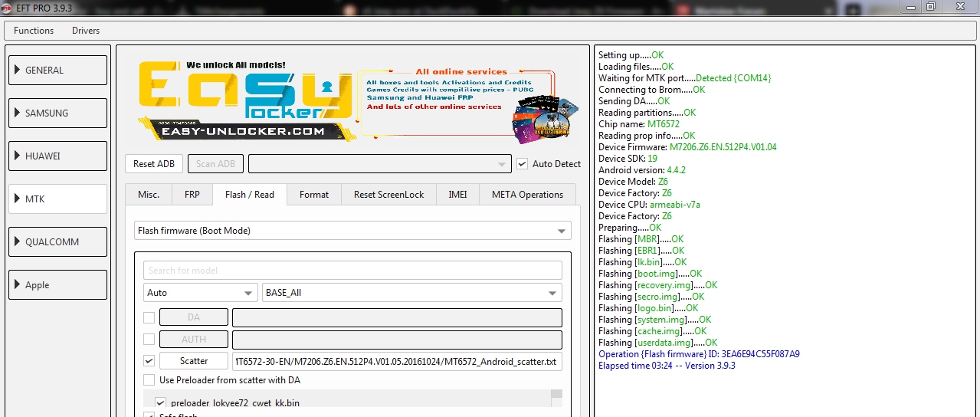
Task: Open the ADB device dropdown
Action: click(380, 164)
